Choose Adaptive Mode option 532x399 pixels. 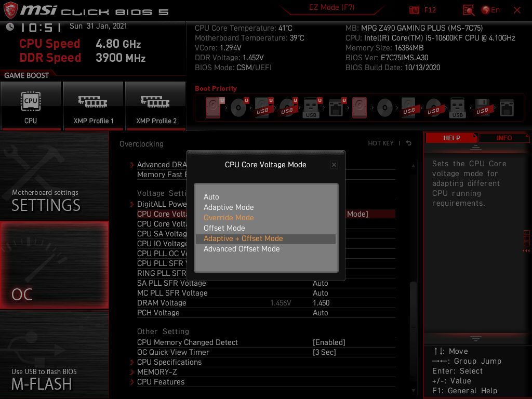(x=265, y=207)
